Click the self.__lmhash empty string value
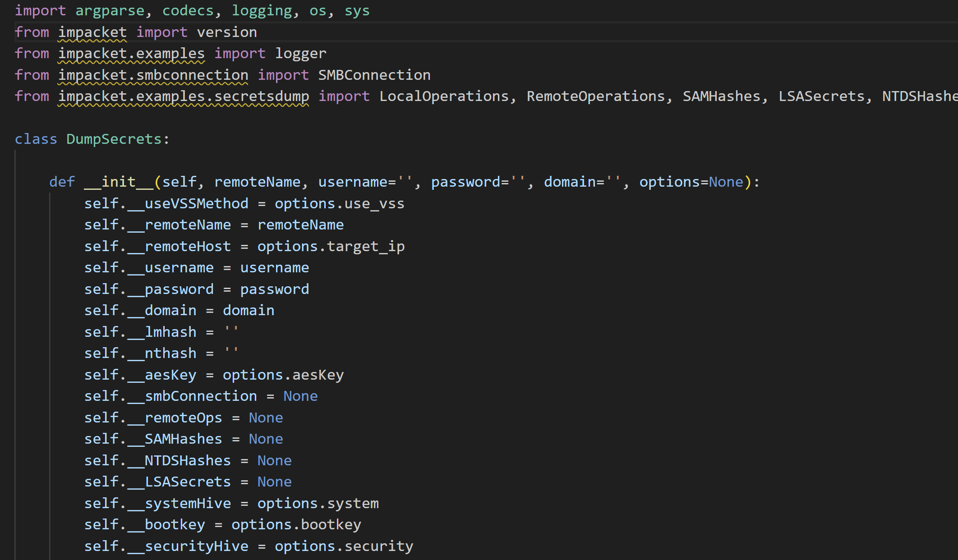958x560 pixels. pos(231,332)
